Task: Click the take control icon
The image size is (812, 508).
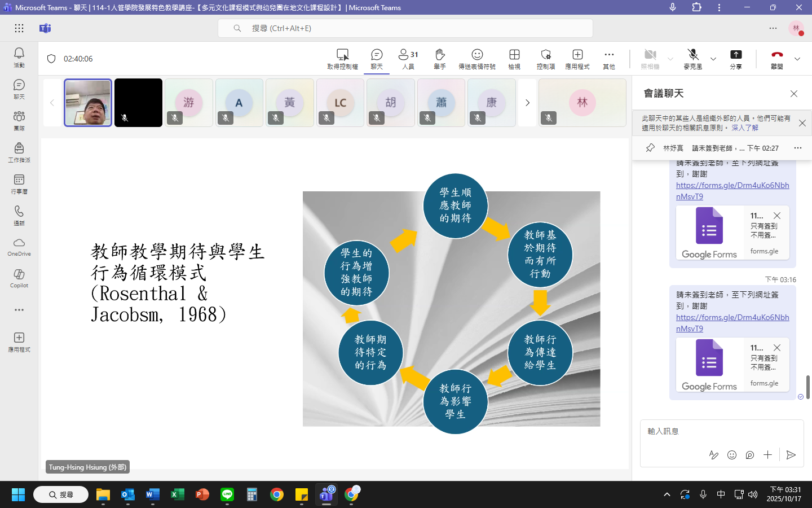Action: click(342, 58)
